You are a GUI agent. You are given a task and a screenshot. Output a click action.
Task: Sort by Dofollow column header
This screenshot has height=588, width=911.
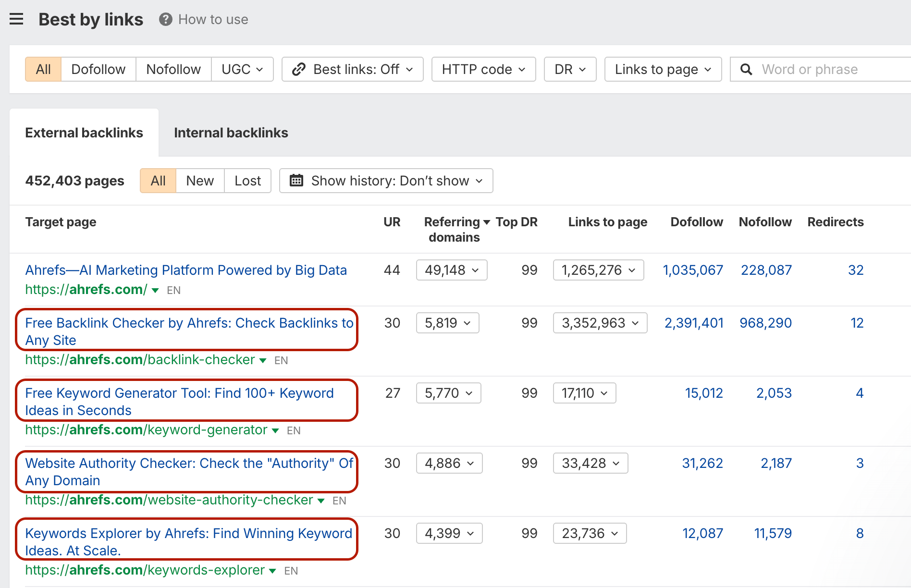tap(697, 222)
